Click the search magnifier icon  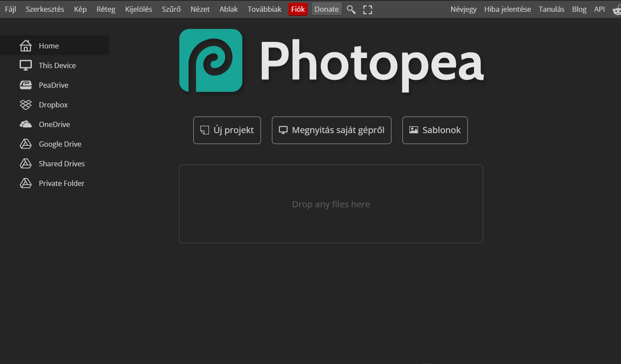351,9
